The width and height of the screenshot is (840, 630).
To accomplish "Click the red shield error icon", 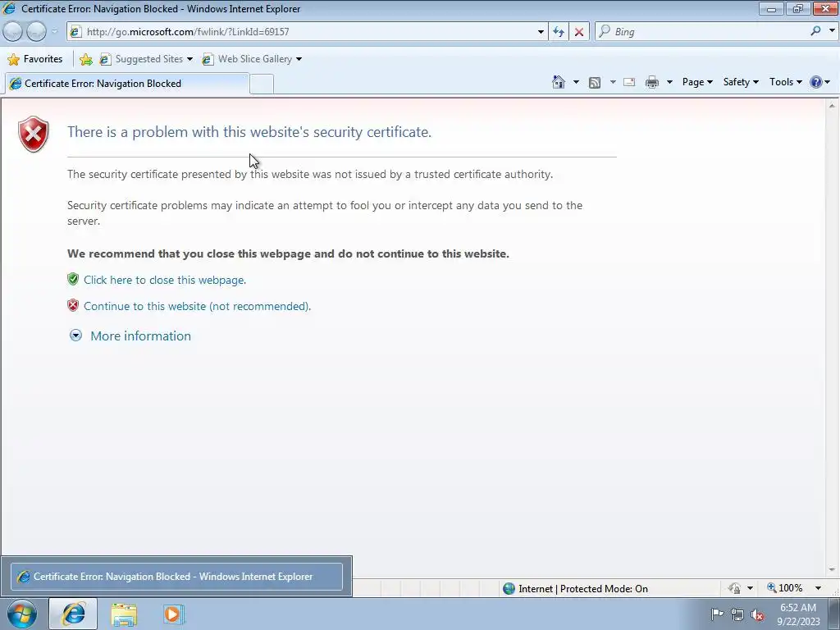I will coord(33,134).
